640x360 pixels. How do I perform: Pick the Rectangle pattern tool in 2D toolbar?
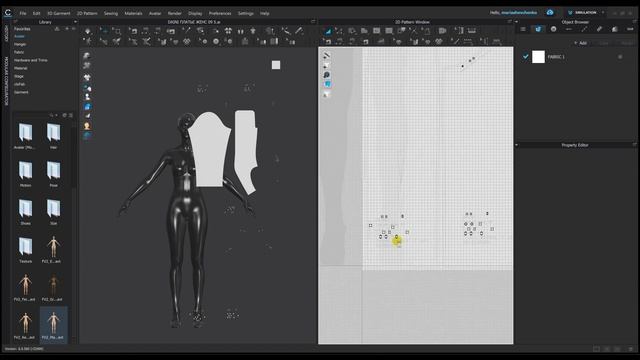pos(376,31)
